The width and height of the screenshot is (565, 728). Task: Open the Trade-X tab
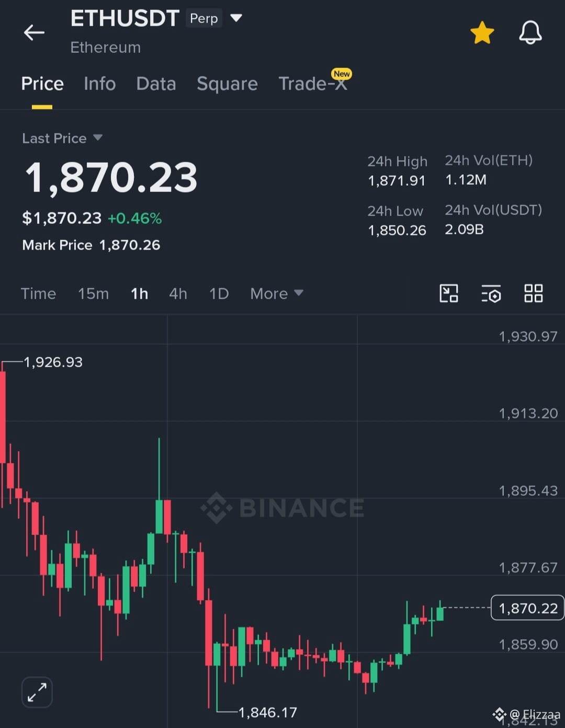point(313,84)
